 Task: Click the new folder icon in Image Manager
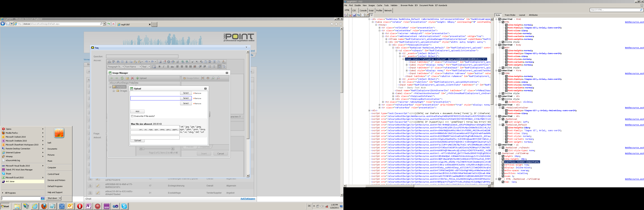[x=127, y=78]
